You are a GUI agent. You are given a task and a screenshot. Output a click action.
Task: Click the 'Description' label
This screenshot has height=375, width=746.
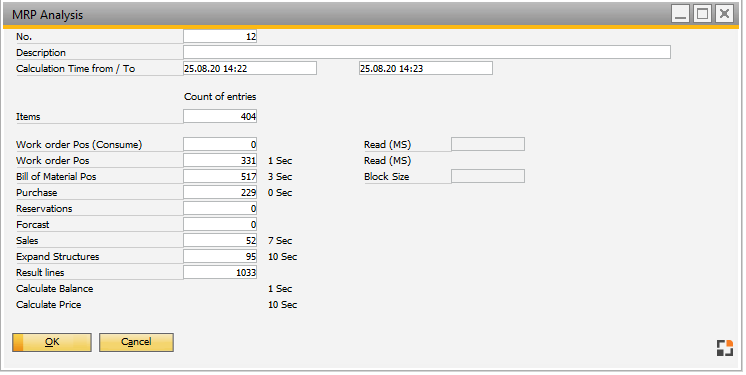coord(41,52)
